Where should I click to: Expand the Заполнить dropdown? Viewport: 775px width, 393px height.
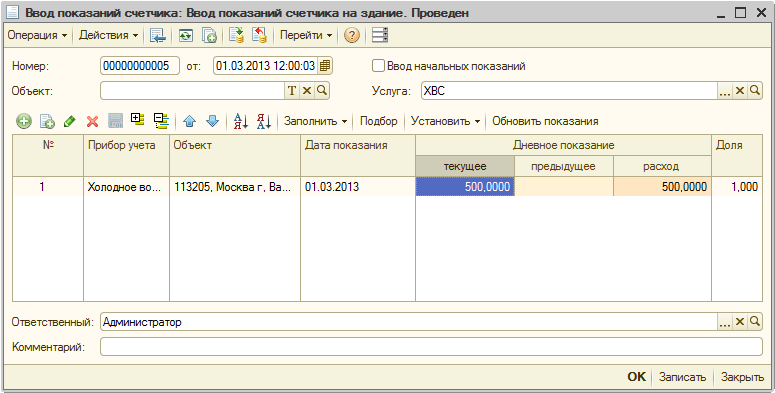(x=315, y=121)
